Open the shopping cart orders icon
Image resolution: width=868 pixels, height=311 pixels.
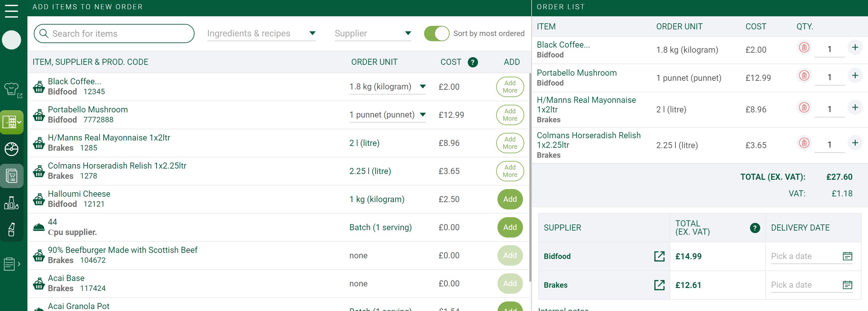pyautogui.click(x=12, y=176)
